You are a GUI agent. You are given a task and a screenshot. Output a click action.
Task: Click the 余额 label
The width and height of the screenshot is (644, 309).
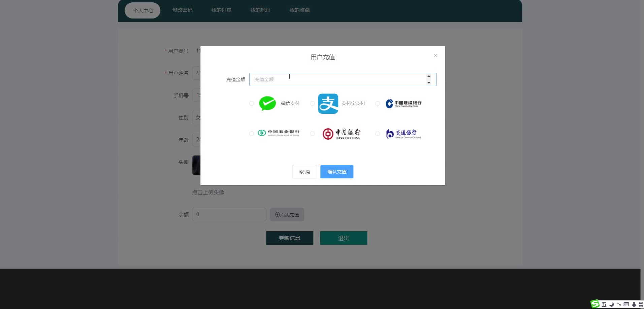tap(183, 214)
